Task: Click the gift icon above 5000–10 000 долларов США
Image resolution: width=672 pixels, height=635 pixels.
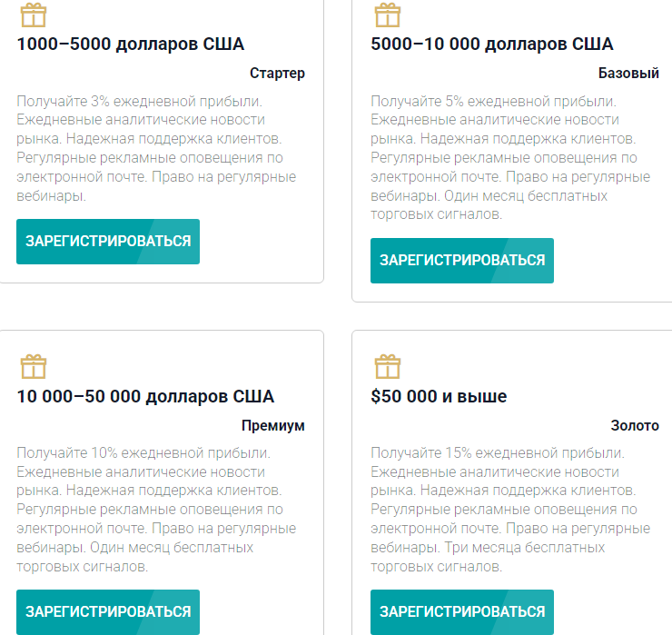Action: pyautogui.click(x=387, y=15)
